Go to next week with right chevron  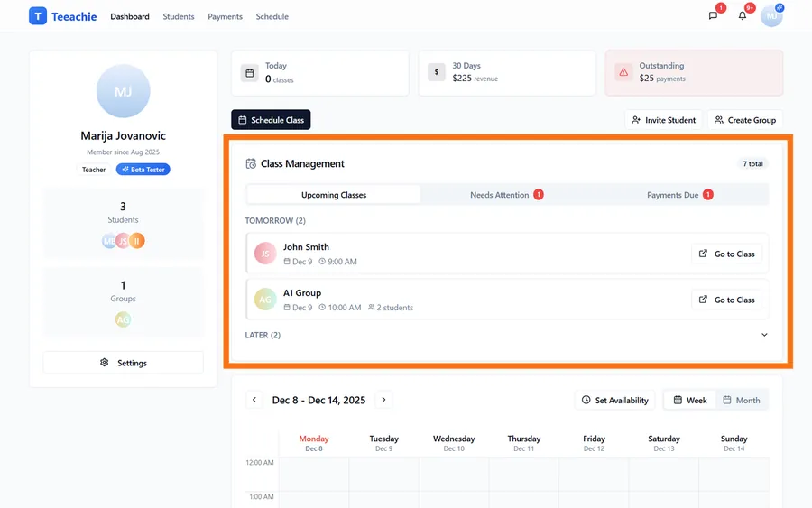[x=383, y=400]
